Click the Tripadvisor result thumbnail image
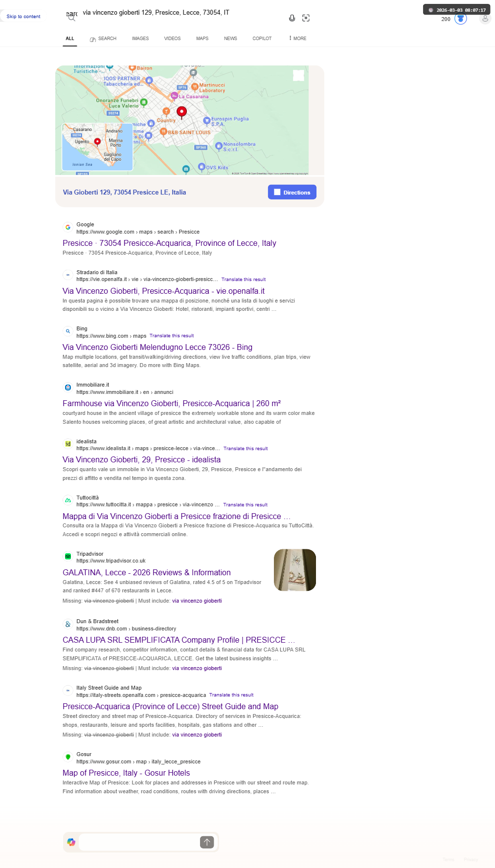Image resolution: width=495 pixels, height=868 pixels. (295, 570)
